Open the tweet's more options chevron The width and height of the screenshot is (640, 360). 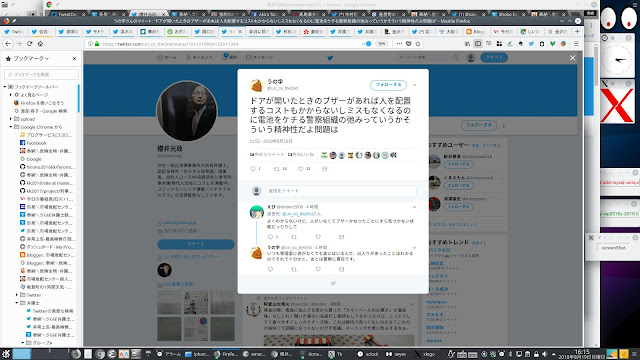coord(414,85)
